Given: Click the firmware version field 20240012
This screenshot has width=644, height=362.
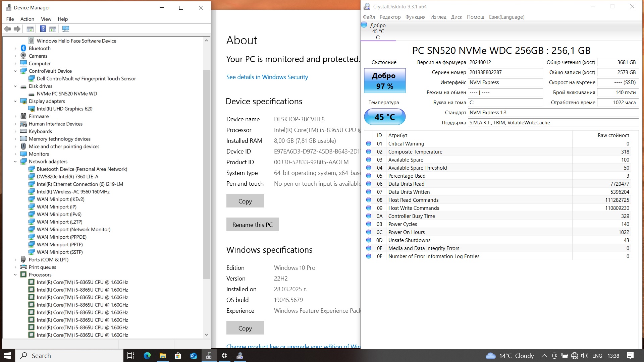Looking at the screenshot, I should [x=505, y=62].
